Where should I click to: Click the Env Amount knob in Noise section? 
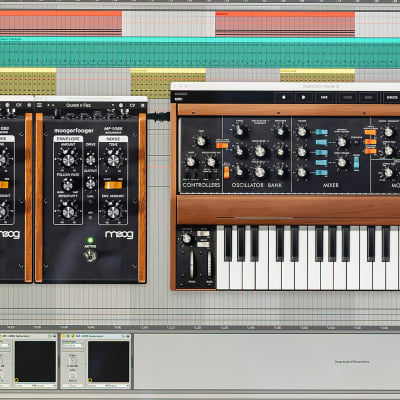113,212
